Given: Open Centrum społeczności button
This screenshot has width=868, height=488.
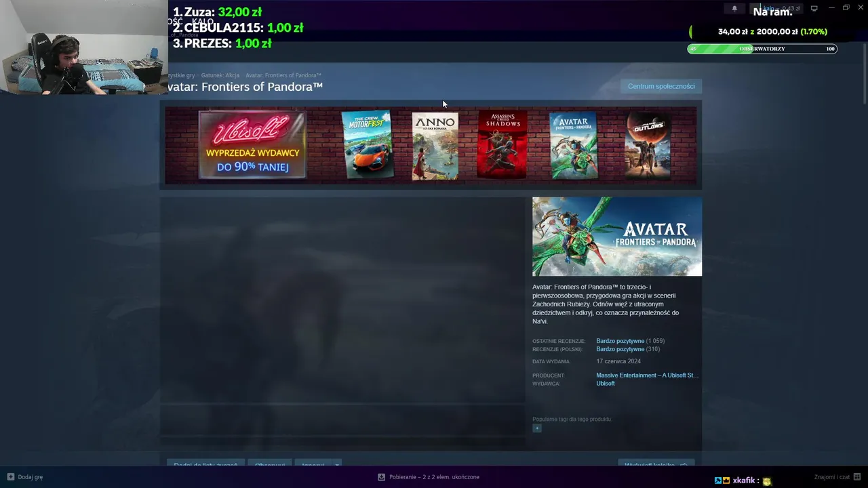Looking at the screenshot, I should point(661,86).
